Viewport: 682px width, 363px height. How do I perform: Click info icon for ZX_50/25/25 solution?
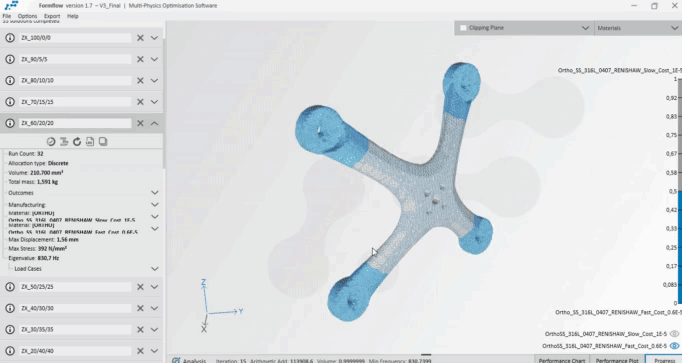[10, 287]
